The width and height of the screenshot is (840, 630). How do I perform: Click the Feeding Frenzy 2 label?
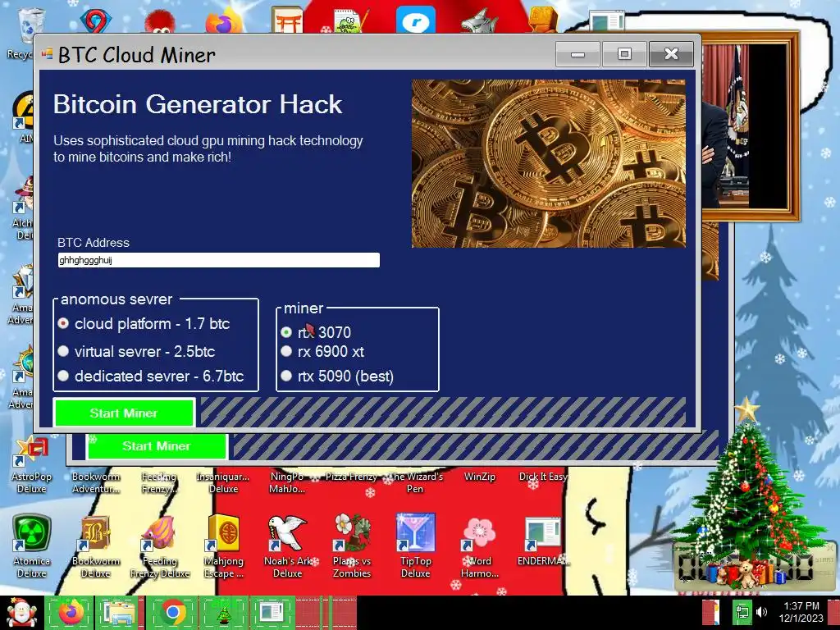coord(160,482)
